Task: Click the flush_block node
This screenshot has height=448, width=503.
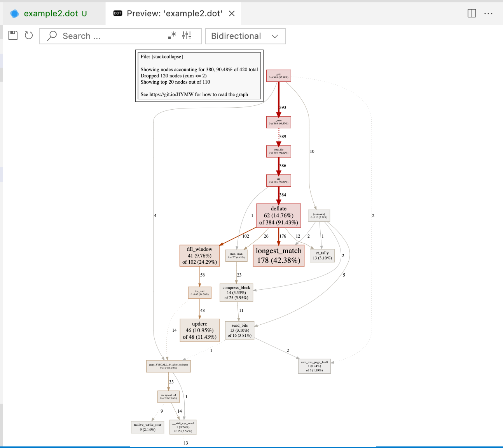Action: pyautogui.click(x=236, y=255)
